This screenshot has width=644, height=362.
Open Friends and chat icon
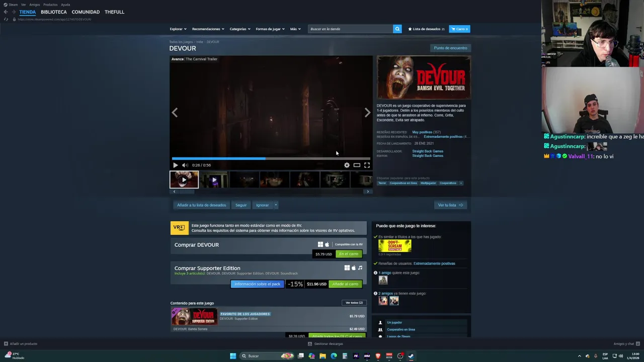[638, 344]
